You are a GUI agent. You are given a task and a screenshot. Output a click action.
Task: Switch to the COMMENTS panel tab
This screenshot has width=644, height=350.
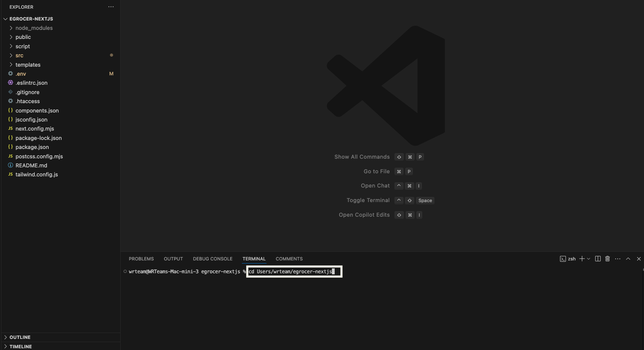[x=289, y=259]
